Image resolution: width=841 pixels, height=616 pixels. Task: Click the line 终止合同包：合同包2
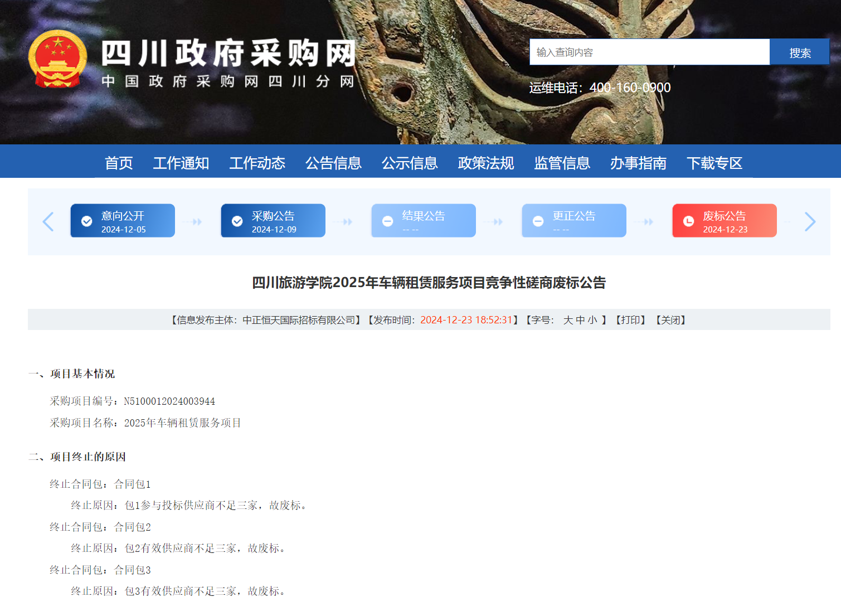(x=100, y=527)
